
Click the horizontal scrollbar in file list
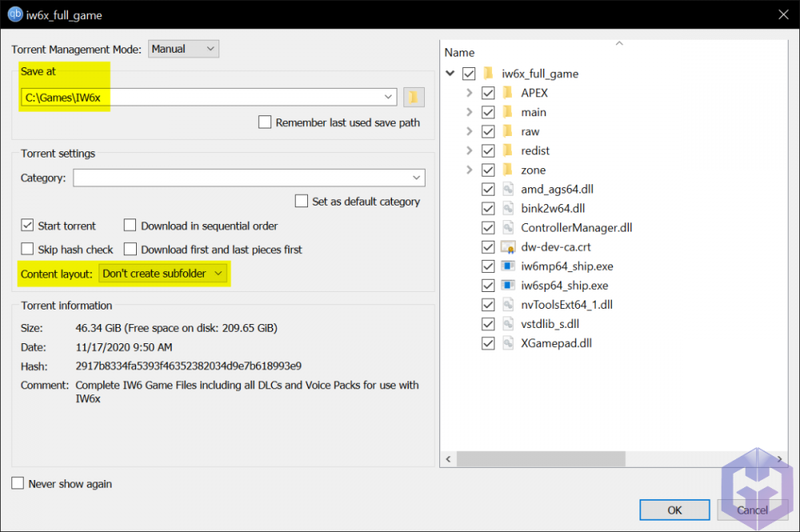tap(541, 459)
